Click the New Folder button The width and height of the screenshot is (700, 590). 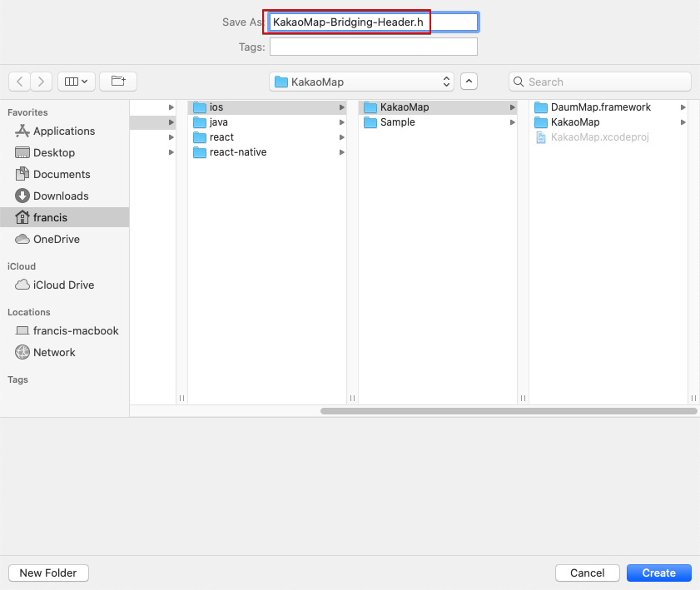pos(48,573)
